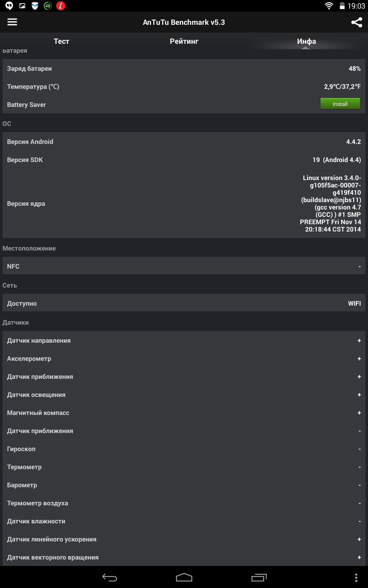The width and height of the screenshot is (368, 588).
Task: Tap the Android back navigation button
Action: (x=109, y=578)
